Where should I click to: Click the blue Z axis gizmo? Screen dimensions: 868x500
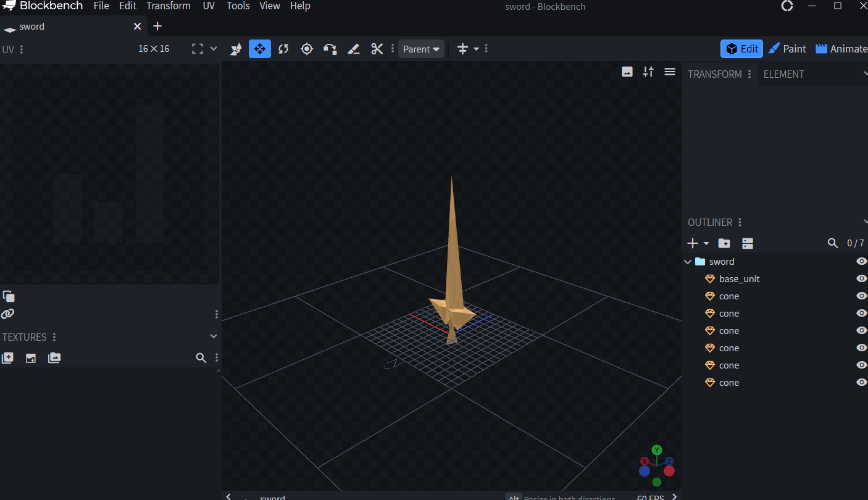pos(669,460)
